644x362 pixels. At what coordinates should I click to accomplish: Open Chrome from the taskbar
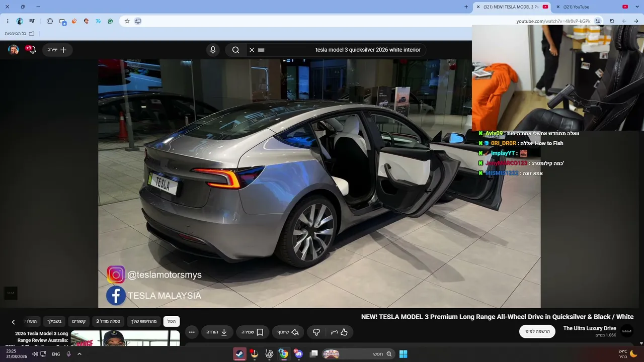(284, 354)
